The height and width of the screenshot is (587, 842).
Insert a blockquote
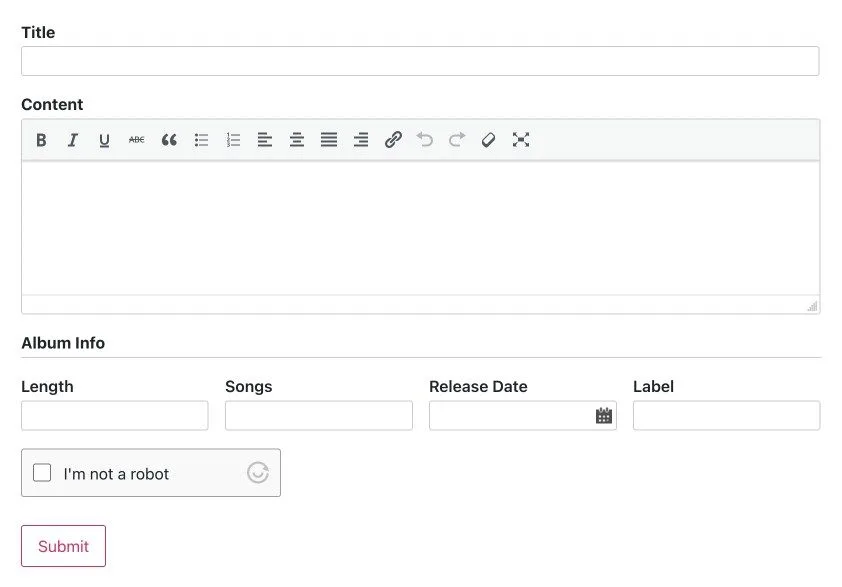click(x=169, y=140)
